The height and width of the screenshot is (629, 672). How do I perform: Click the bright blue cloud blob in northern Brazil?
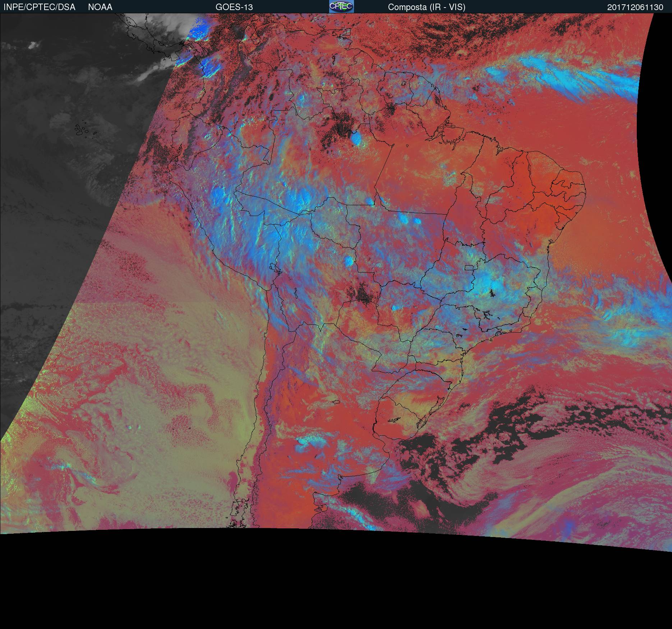356,138
